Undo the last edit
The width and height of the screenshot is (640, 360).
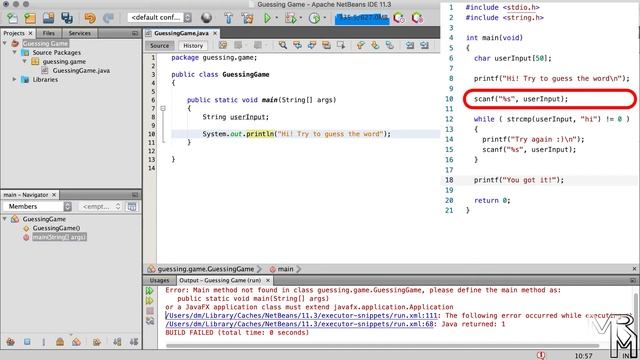click(x=90, y=18)
